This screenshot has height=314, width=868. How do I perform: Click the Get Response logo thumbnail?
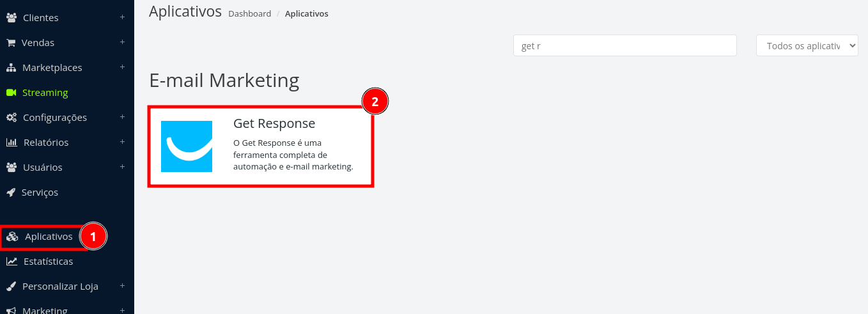point(187,146)
